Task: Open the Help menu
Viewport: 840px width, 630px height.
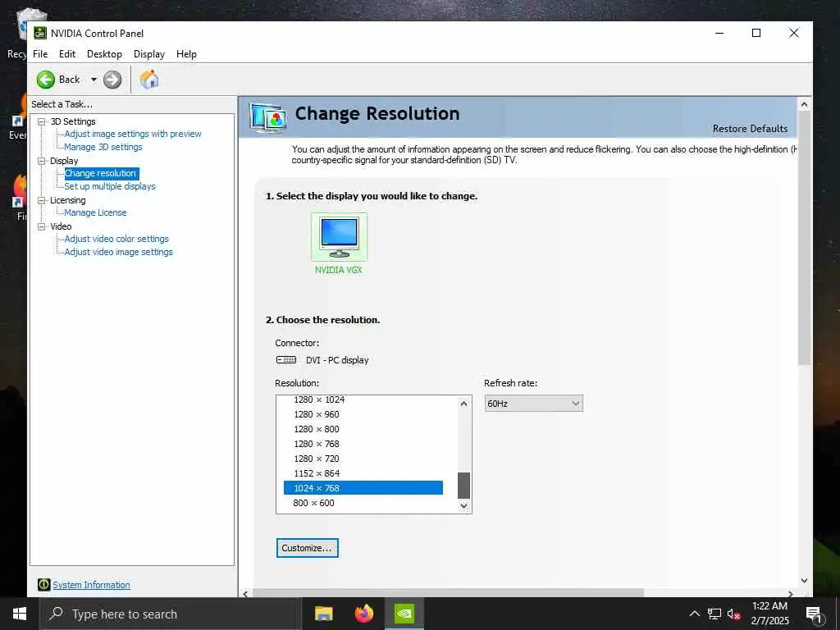Action: (x=186, y=54)
